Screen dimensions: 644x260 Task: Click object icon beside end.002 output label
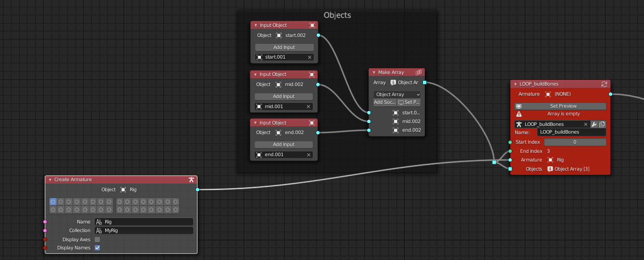[x=278, y=133]
